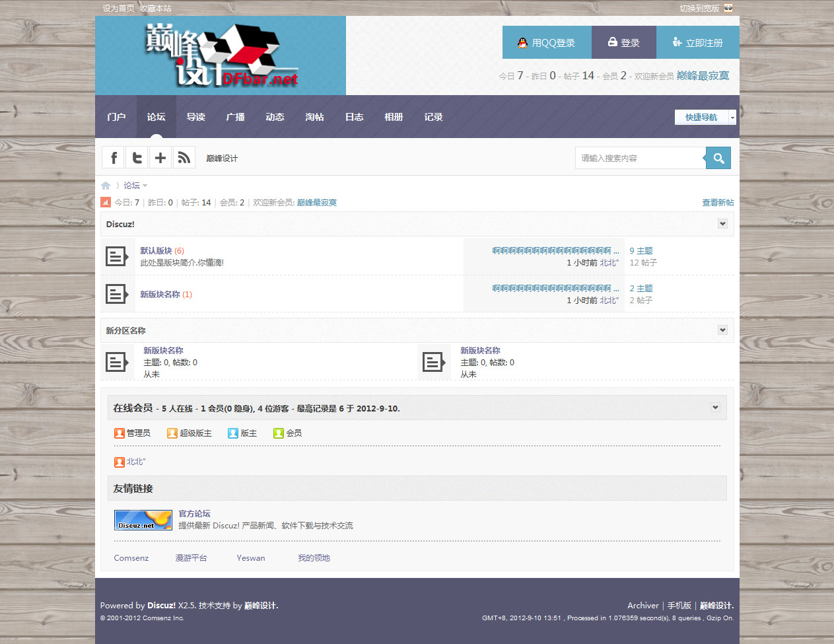Click the 漫游平台 friend link

[191, 558]
